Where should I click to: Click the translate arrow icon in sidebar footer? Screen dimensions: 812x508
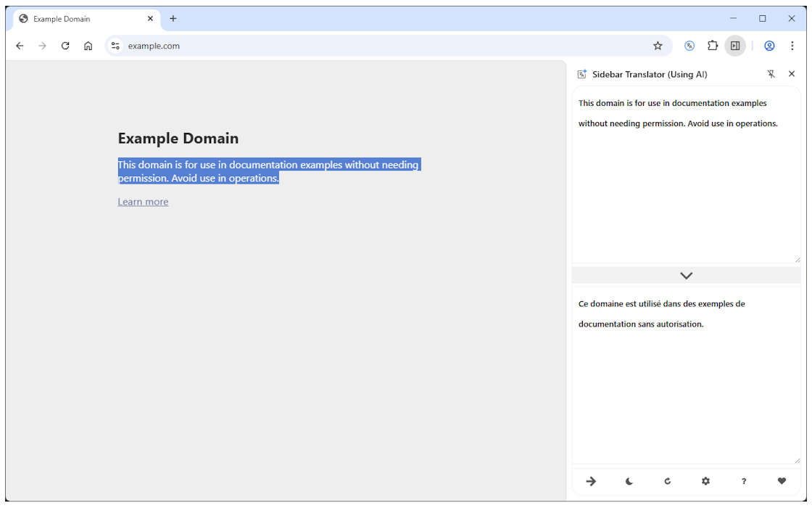[x=591, y=481]
